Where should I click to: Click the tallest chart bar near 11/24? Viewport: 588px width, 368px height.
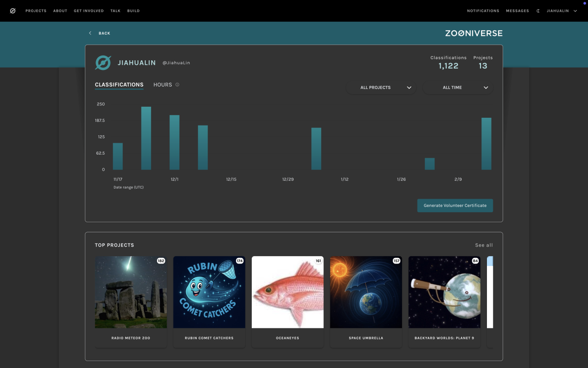click(146, 138)
